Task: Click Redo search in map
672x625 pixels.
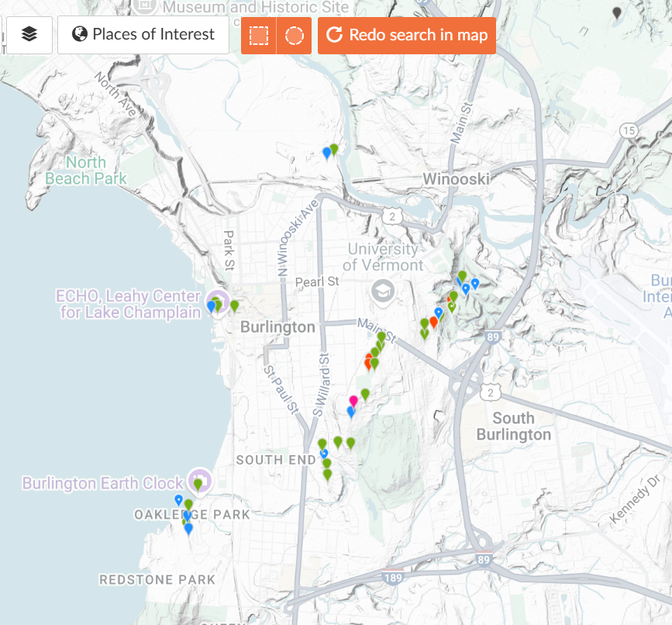Action: click(x=407, y=35)
